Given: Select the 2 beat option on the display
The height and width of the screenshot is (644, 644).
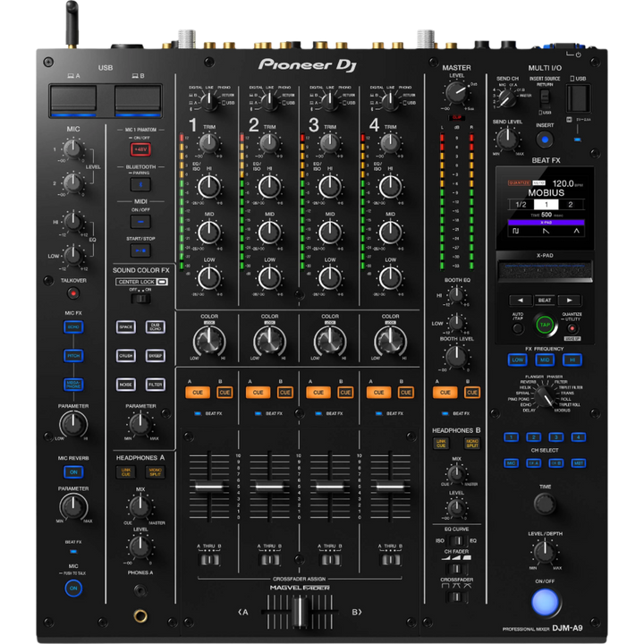Looking at the screenshot, I should (x=570, y=205).
